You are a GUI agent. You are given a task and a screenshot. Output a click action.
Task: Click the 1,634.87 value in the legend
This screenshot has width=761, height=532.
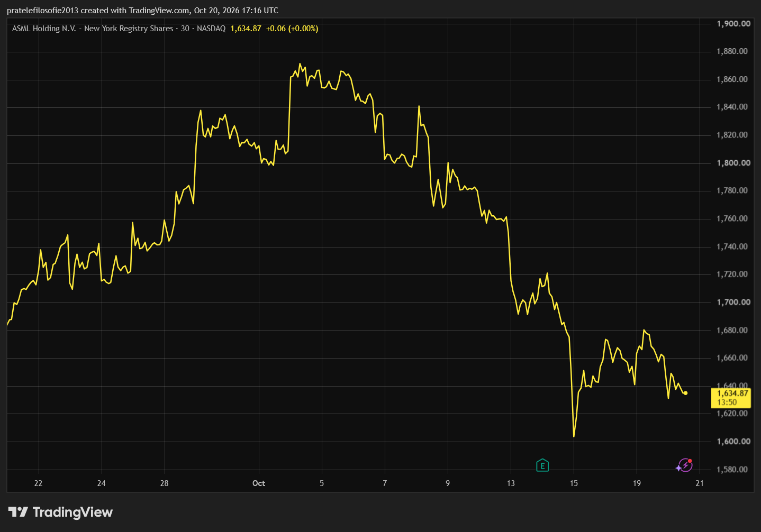pyautogui.click(x=246, y=29)
